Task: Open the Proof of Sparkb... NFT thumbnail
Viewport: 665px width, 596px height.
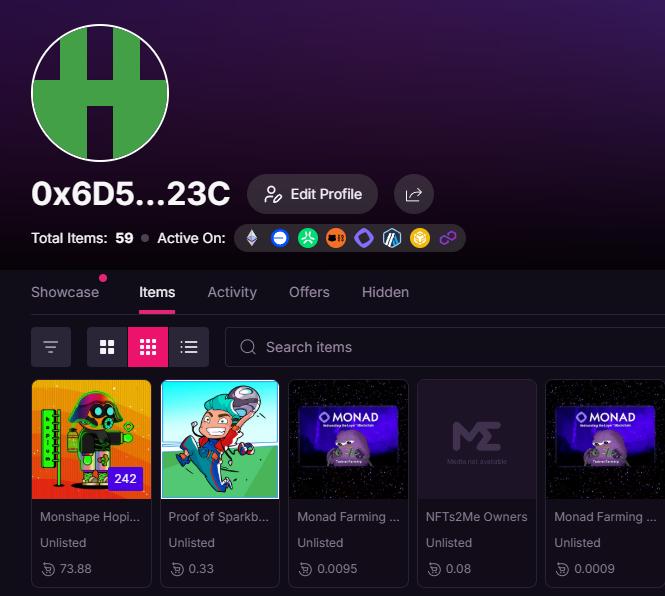Action: coord(220,439)
